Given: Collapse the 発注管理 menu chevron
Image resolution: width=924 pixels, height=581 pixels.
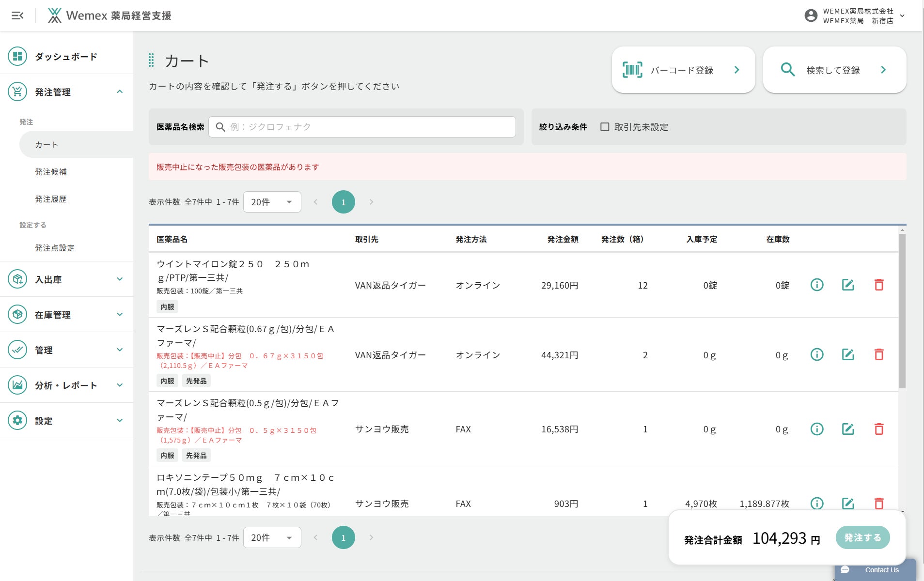Looking at the screenshot, I should point(120,92).
